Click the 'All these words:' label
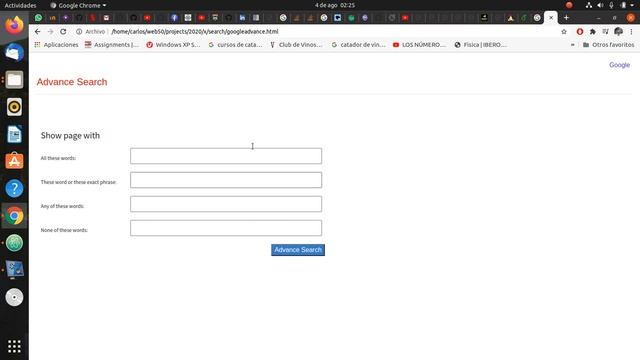 point(58,158)
